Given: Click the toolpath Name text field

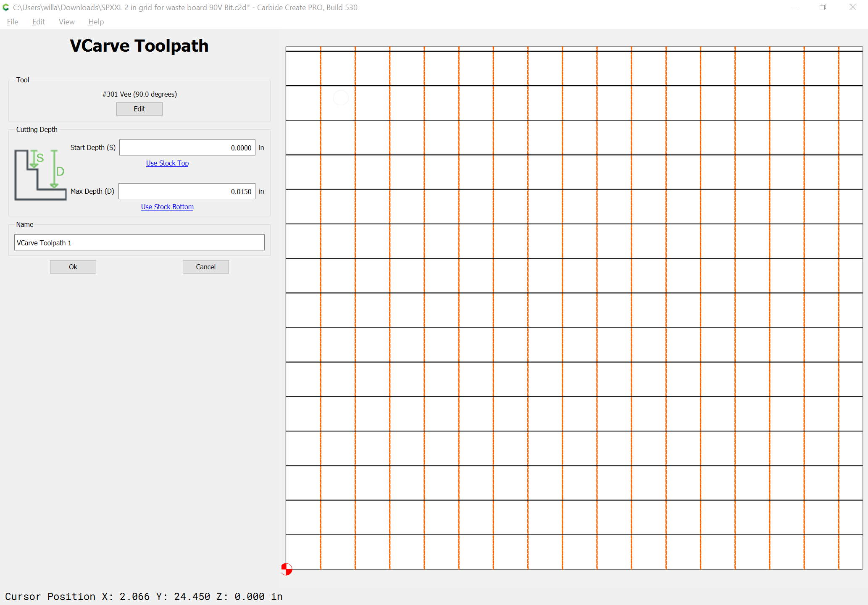Looking at the screenshot, I should coord(139,242).
